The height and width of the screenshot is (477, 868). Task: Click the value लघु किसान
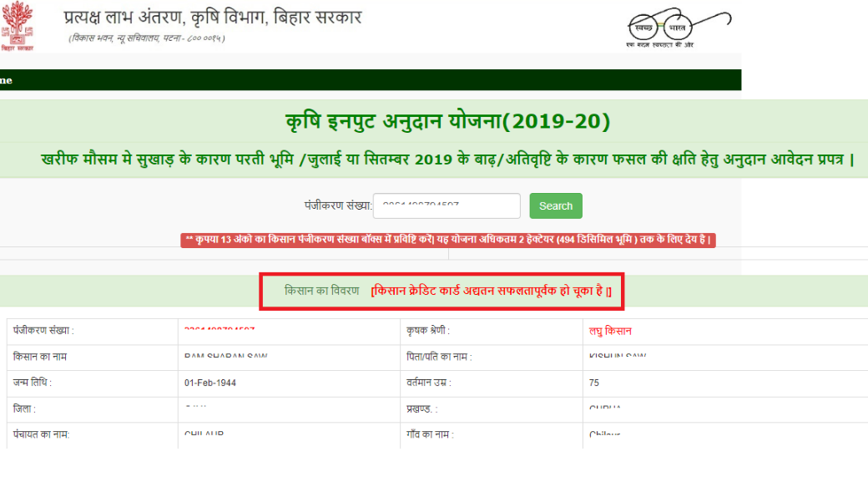coord(610,332)
